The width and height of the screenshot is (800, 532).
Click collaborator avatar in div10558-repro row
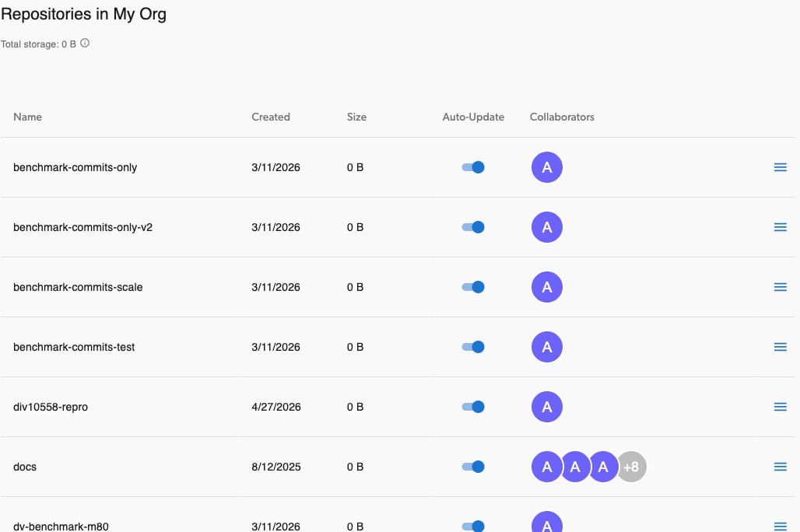coord(547,407)
